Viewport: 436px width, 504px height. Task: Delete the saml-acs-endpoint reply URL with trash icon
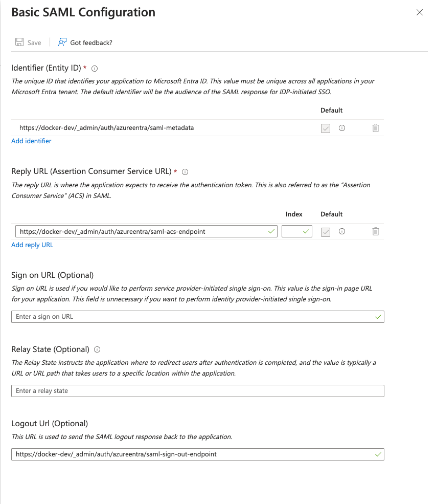[376, 231]
